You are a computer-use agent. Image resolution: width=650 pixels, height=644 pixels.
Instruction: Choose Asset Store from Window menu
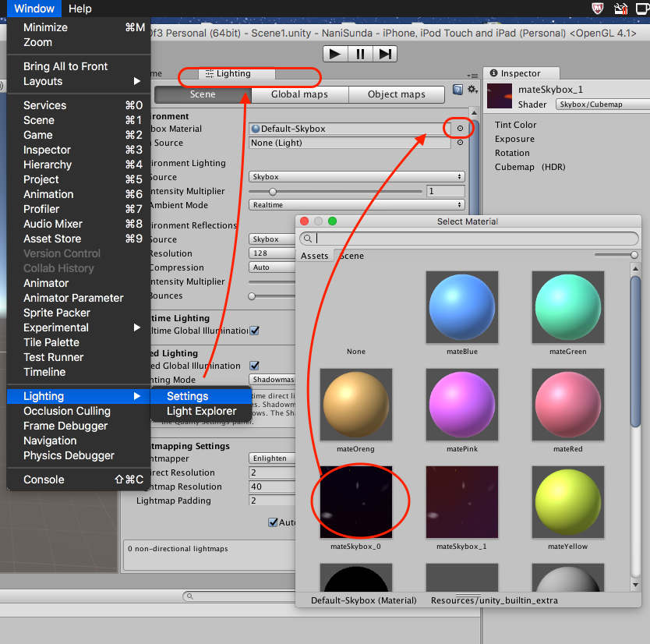pos(79,239)
